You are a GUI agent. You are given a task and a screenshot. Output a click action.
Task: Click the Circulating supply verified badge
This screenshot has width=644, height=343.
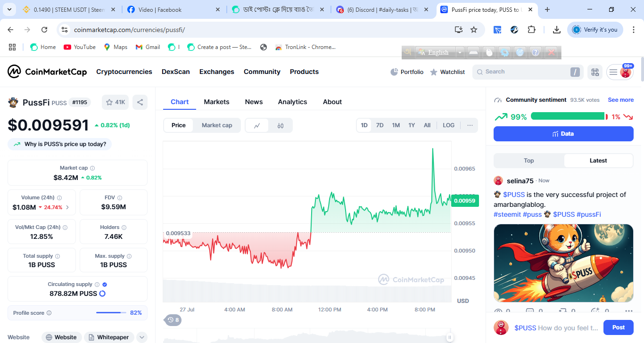(105, 285)
